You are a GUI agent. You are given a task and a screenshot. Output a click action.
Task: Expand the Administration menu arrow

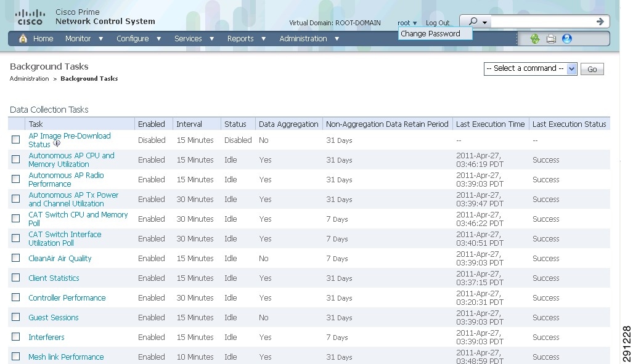(x=337, y=39)
